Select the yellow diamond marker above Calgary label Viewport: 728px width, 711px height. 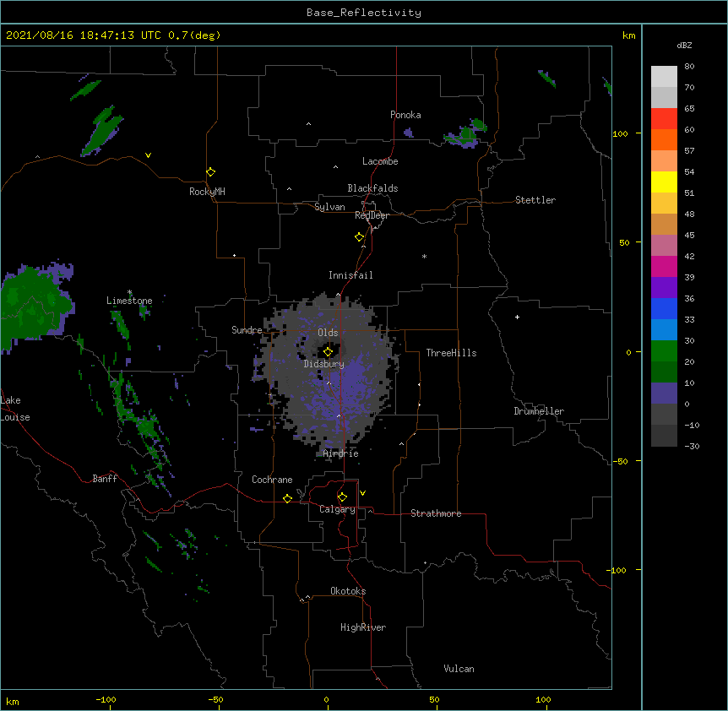tap(343, 497)
